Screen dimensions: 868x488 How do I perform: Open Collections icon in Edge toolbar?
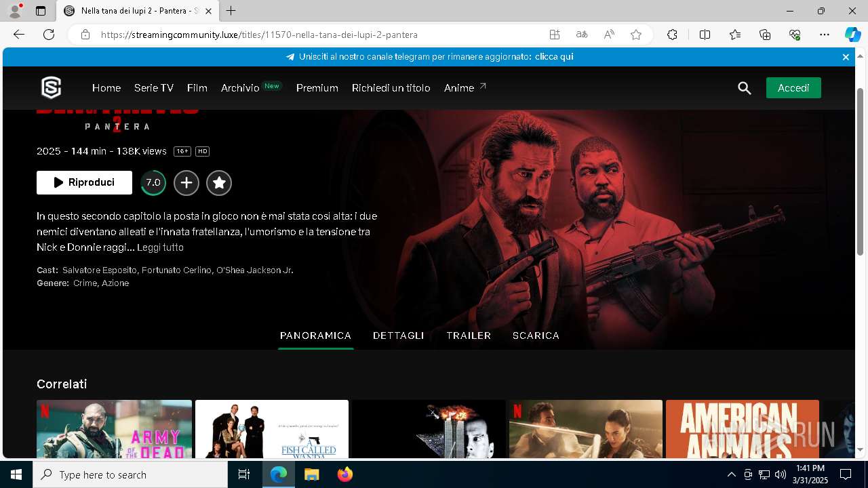(765, 35)
